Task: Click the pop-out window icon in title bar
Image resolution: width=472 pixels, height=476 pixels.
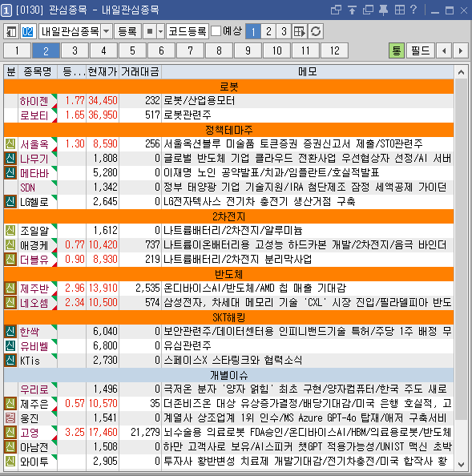Action: pyautogui.click(x=336, y=10)
